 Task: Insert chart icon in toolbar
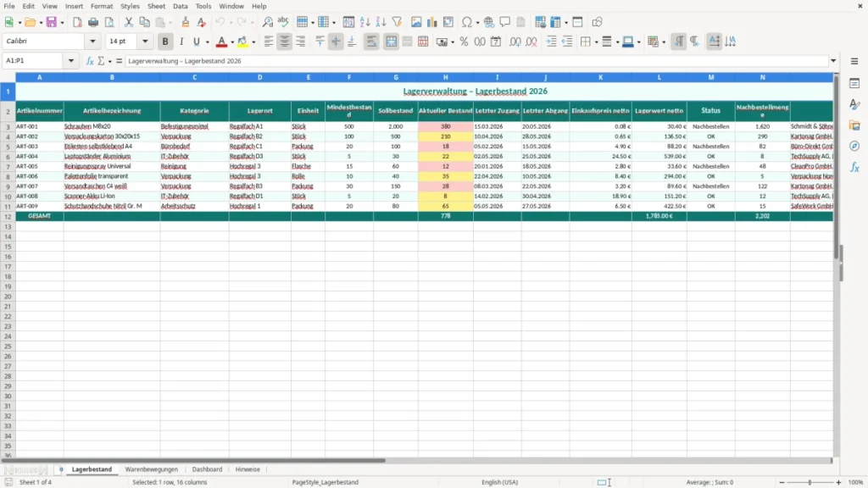pyautogui.click(x=432, y=22)
